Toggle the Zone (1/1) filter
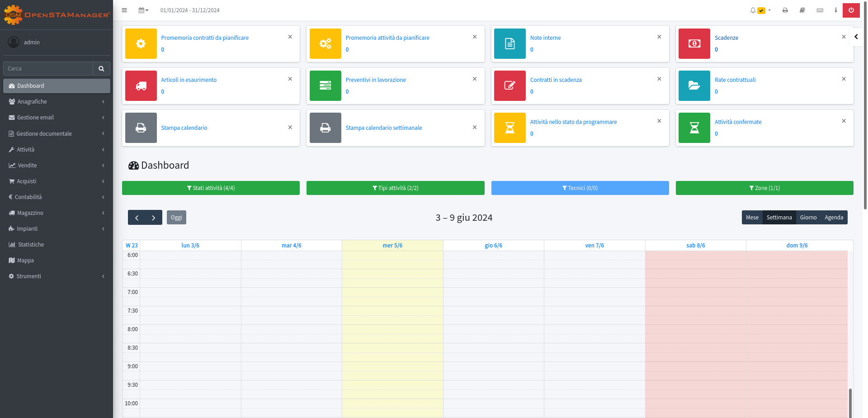868x418 pixels. (764, 188)
